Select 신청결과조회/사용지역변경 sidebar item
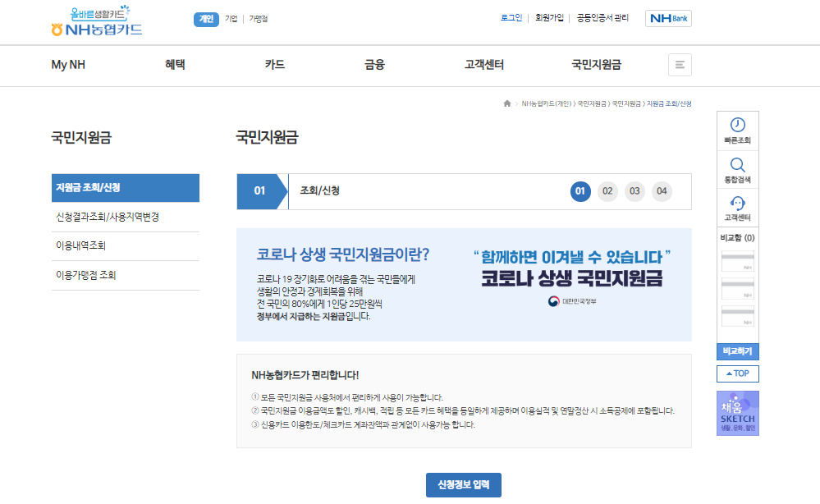Screen dimensions: 820x504 click(x=126, y=217)
